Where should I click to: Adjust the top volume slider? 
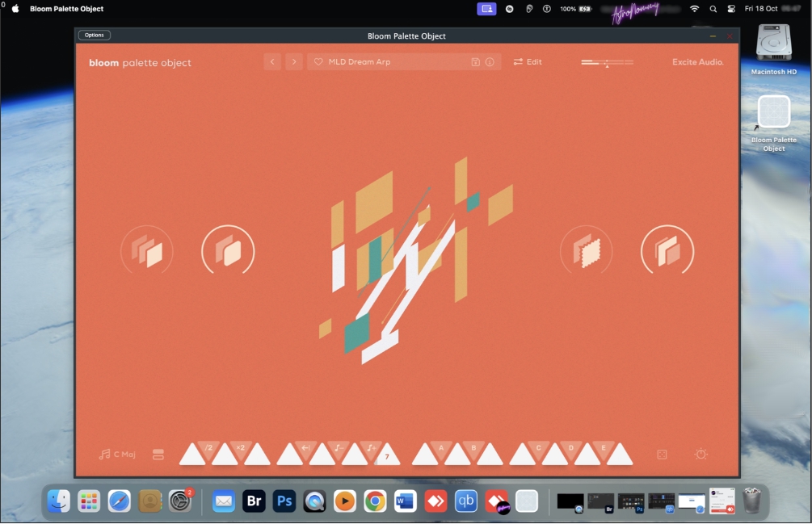[607, 62]
